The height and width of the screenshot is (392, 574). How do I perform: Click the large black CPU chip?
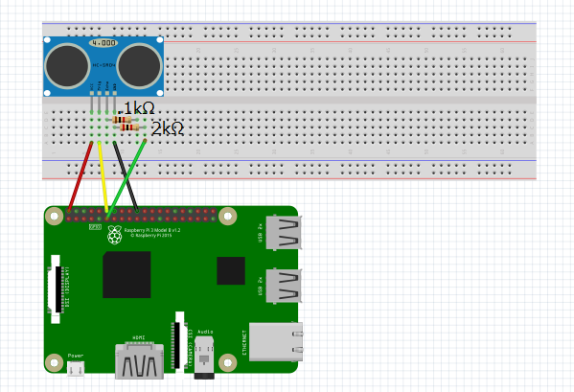pyautogui.click(x=126, y=274)
